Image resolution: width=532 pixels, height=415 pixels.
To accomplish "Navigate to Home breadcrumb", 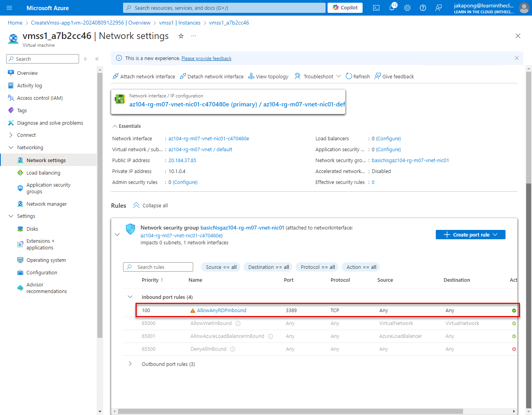I will 15,23.
